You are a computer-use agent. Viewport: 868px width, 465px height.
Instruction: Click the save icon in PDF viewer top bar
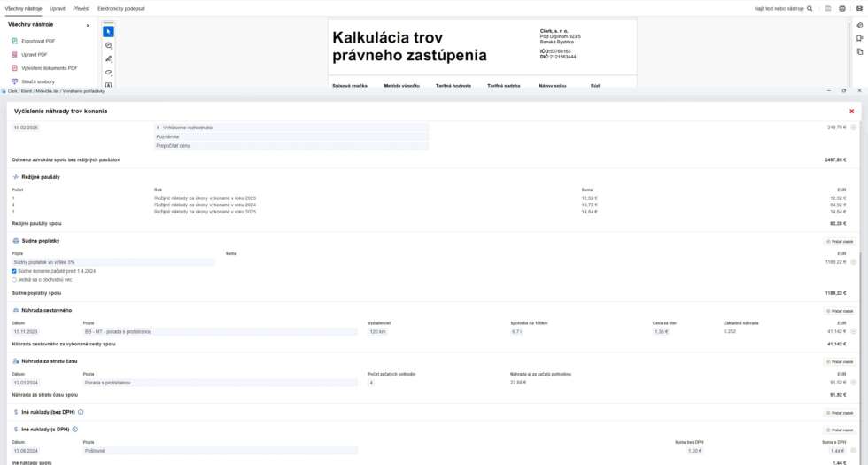coord(827,8)
